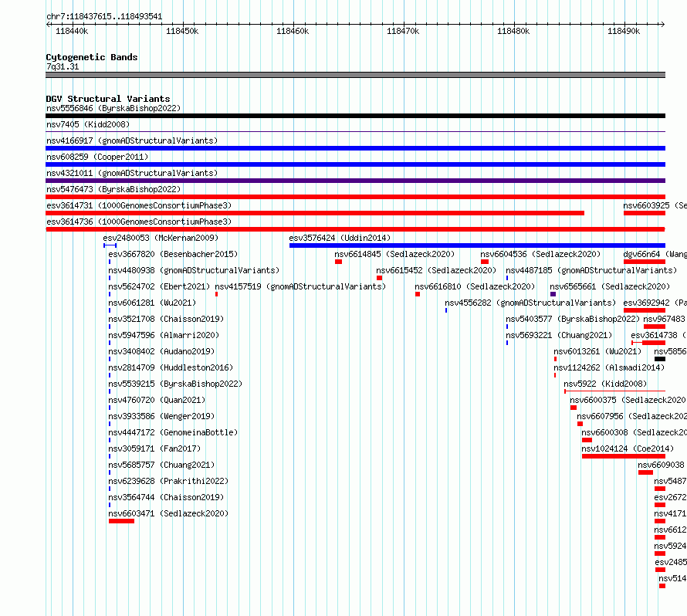Click nsv6061281 (Wu2021) label
This screenshot has height=616, width=687.
pyautogui.click(x=152, y=303)
